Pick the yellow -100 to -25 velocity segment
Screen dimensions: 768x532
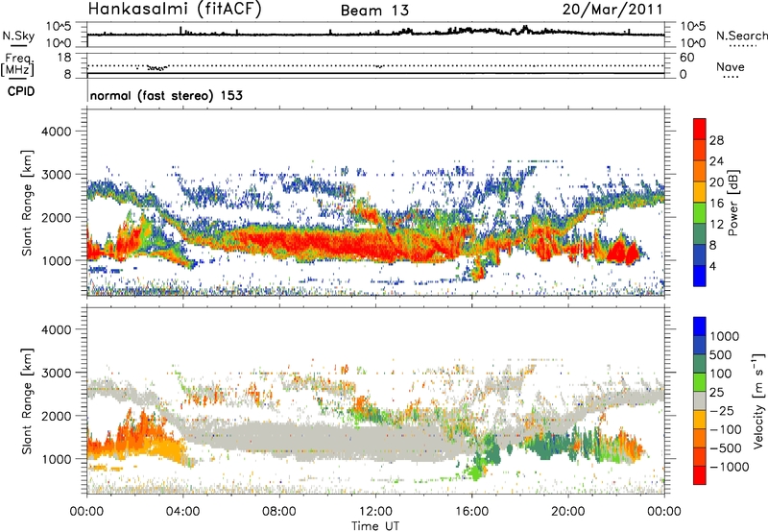pos(700,420)
